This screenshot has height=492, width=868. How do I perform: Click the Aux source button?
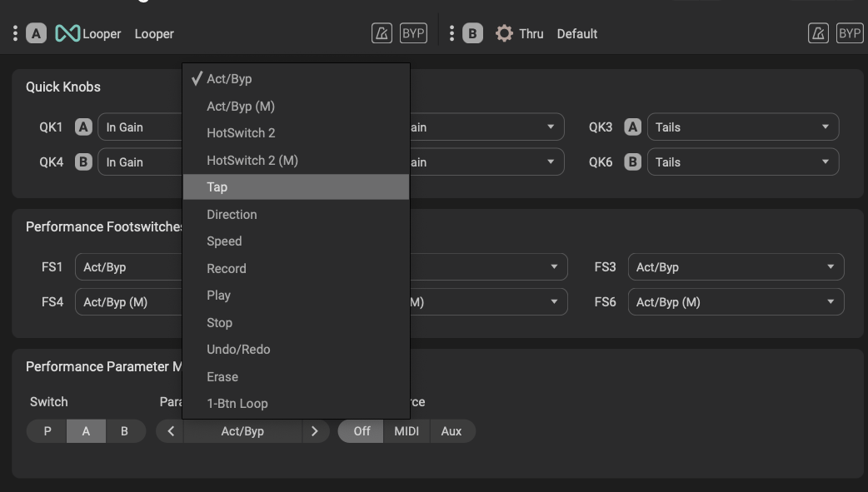pos(451,431)
